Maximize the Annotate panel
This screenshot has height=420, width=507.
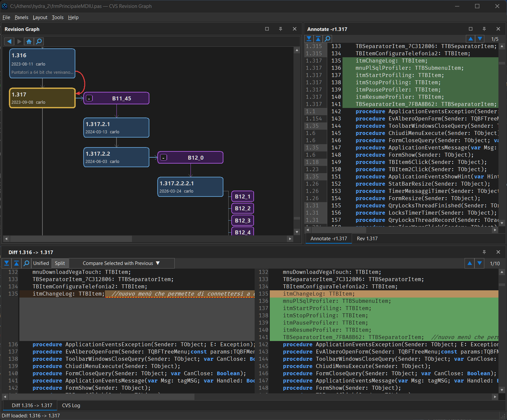coord(470,29)
